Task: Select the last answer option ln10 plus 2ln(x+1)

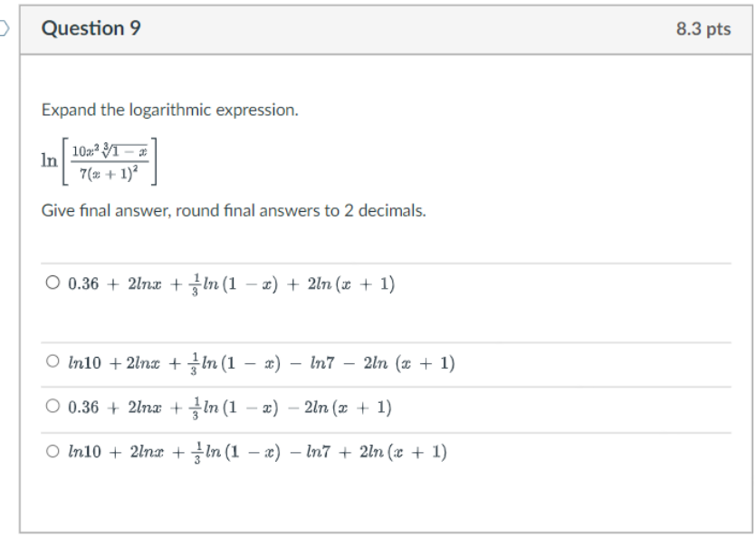Action: click(51, 450)
